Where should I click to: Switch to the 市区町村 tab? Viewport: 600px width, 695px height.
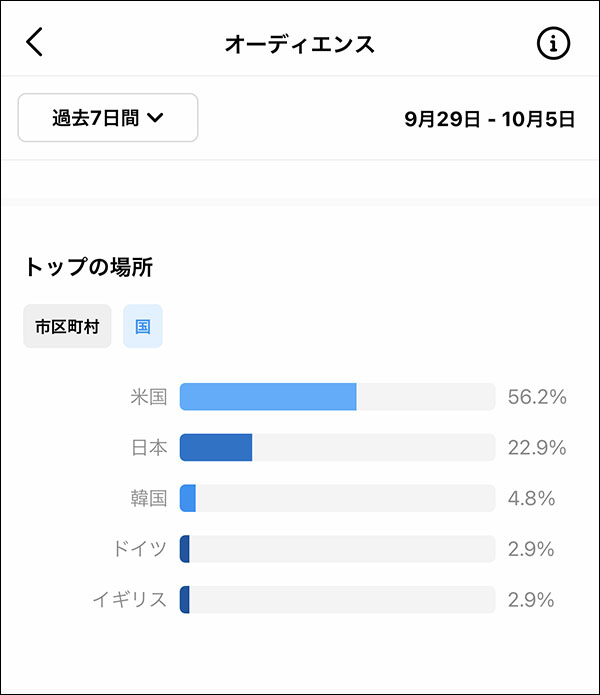click(67, 326)
